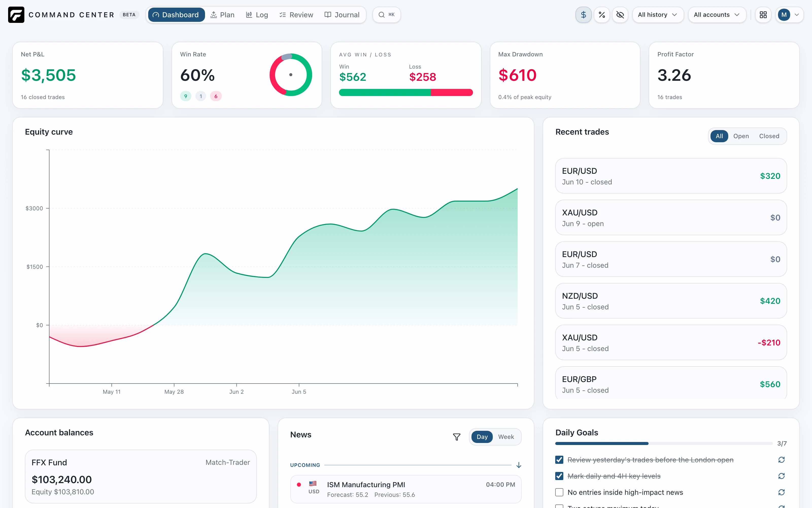
Task: Open the Plan tab
Action: pos(223,15)
